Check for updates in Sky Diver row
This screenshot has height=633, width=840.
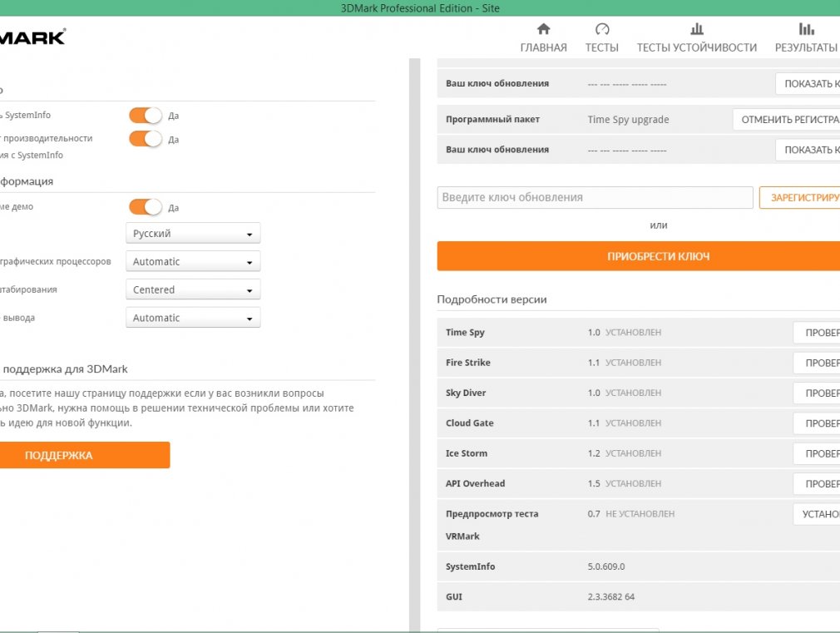[x=817, y=393]
